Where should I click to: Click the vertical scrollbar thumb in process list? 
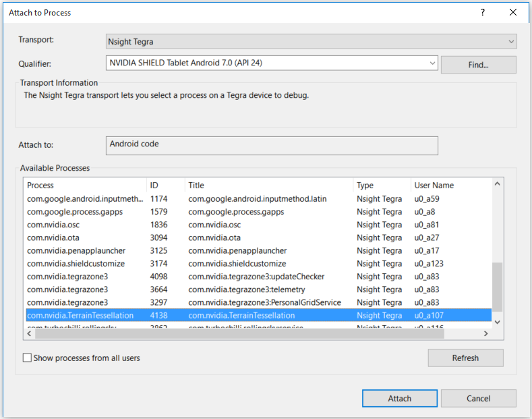(x=498, y=287)
